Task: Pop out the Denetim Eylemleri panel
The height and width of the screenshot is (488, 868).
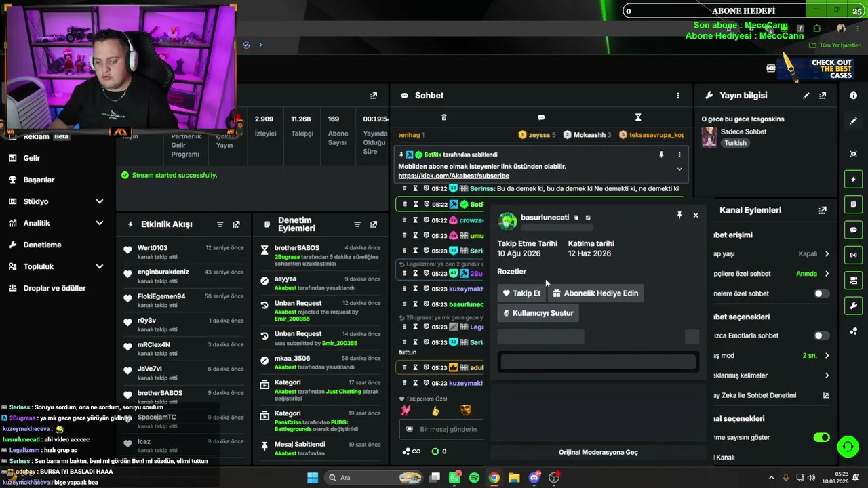Action: coord(374,224)
